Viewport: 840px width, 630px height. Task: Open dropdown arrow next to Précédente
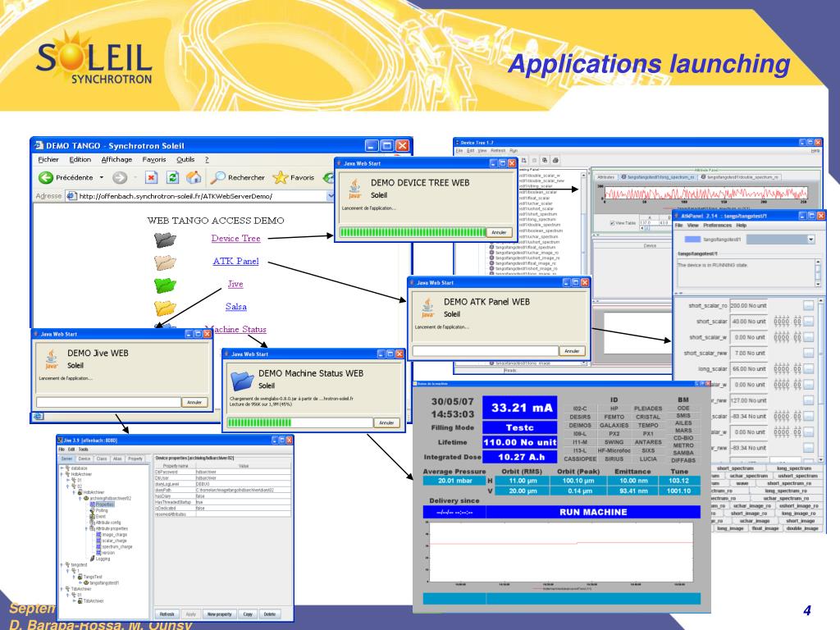pyautogui.click(x=102, y=177)
